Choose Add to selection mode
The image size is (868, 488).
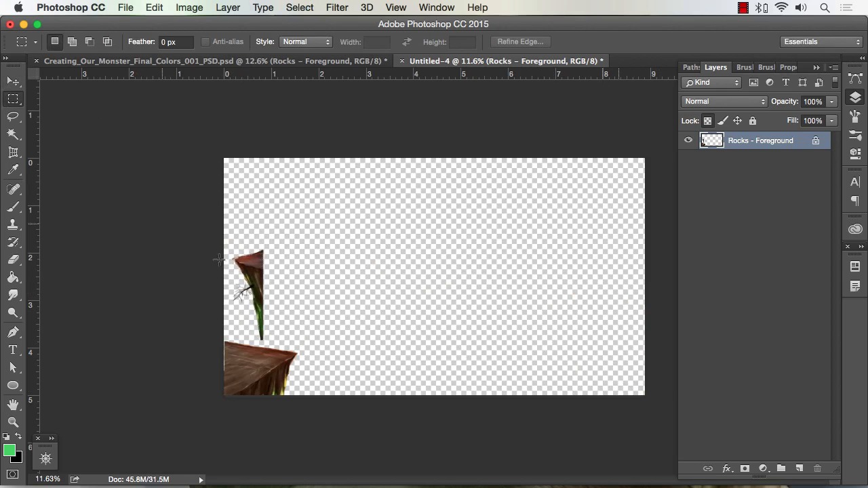(x=72, y=41)
